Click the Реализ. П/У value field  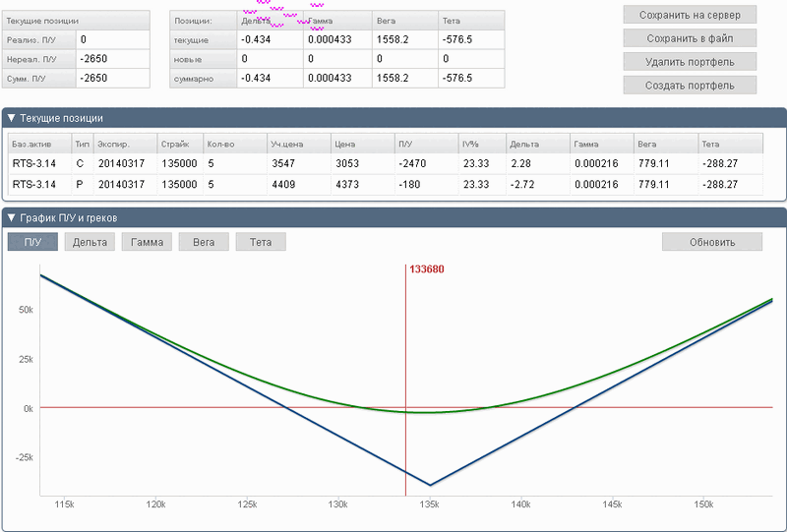point(113,39)
